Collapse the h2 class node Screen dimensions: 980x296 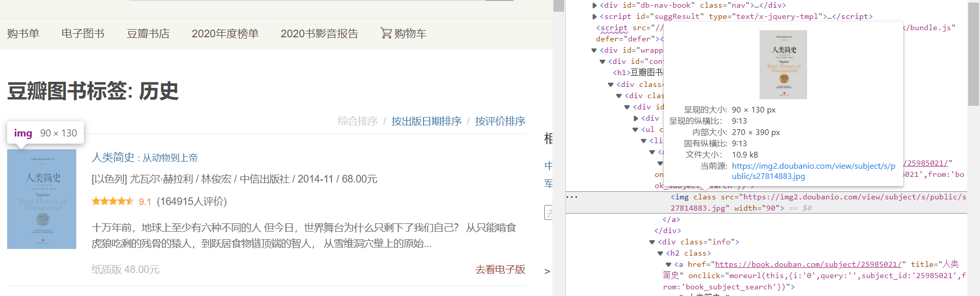point(660,254)
